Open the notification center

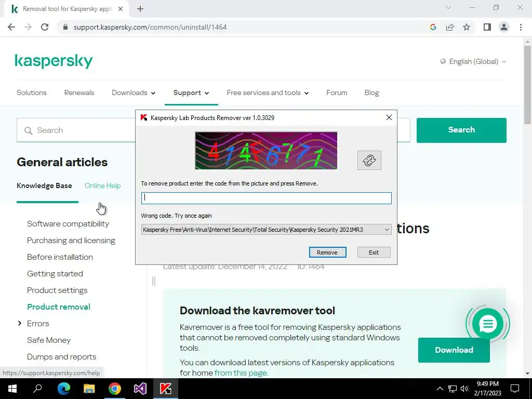515,389
